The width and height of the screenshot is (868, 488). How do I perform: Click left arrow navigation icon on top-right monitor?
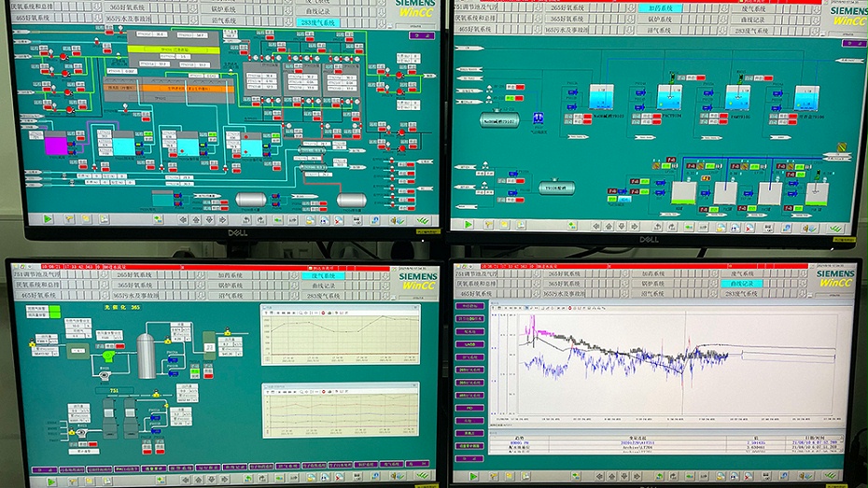595,227
